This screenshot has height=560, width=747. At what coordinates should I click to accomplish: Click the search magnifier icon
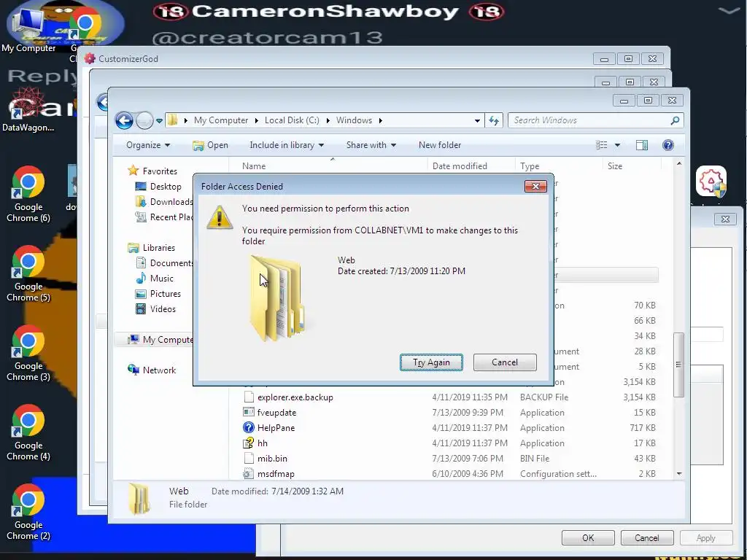tap(675, 120)
